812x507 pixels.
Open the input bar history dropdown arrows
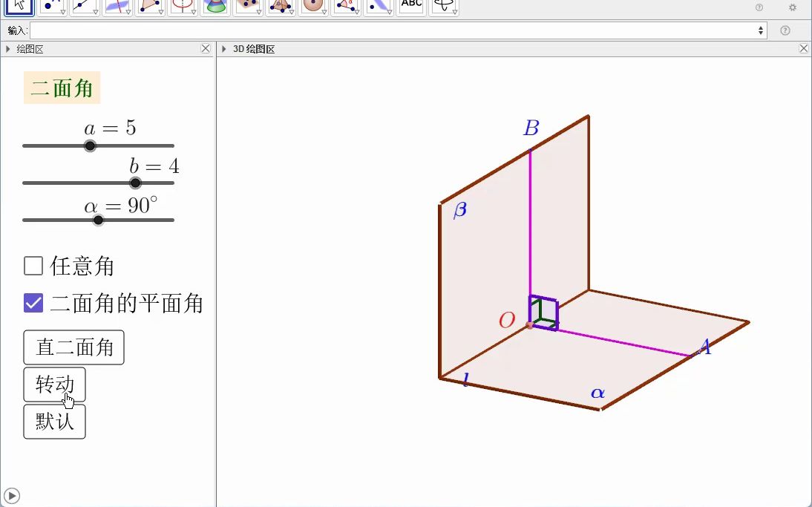(x=760, y=30)
